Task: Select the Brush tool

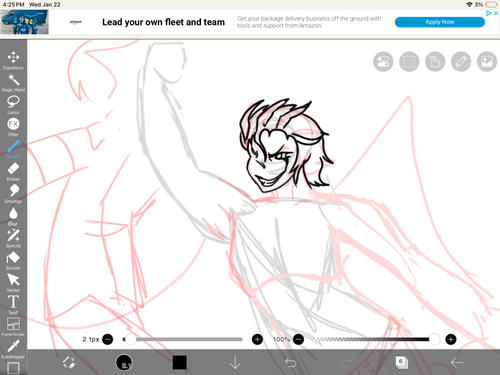Action: (13, 149)
